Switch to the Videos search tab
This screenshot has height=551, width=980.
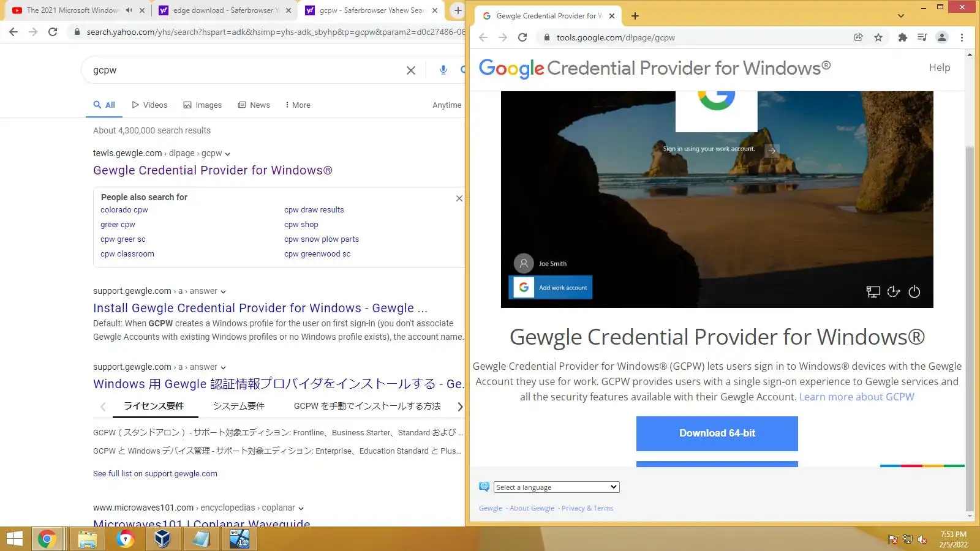click(x=149, y=105)
